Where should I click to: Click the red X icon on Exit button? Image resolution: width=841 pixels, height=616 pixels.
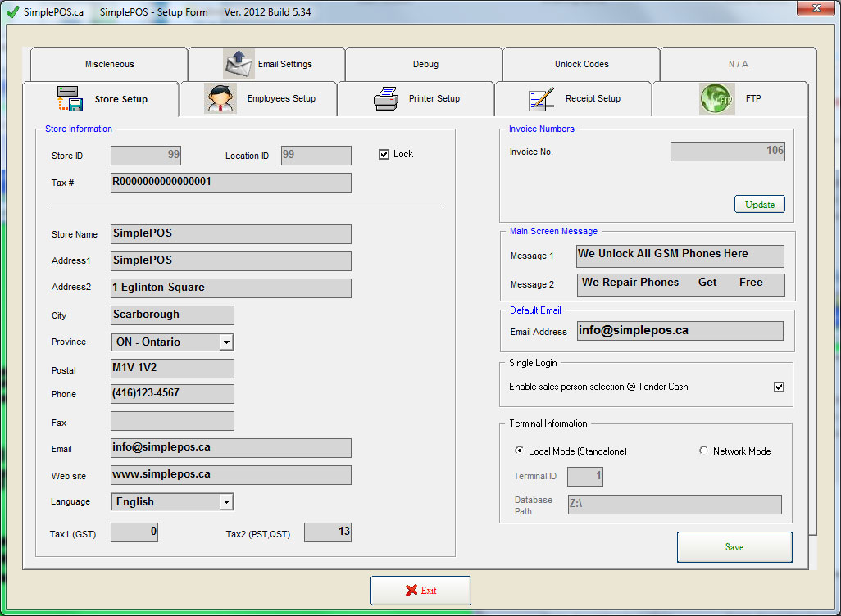[411, 591]
